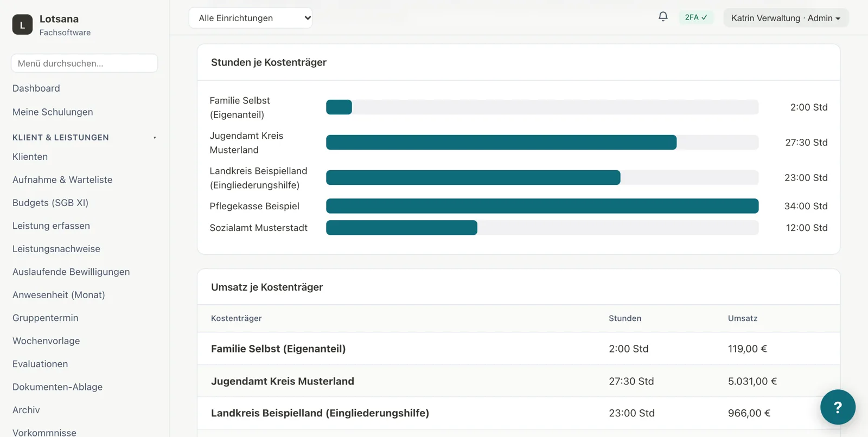Viewport: 868px width, 437px height.
Task: Go to Gruppentermin
Action: pos(46,318)
